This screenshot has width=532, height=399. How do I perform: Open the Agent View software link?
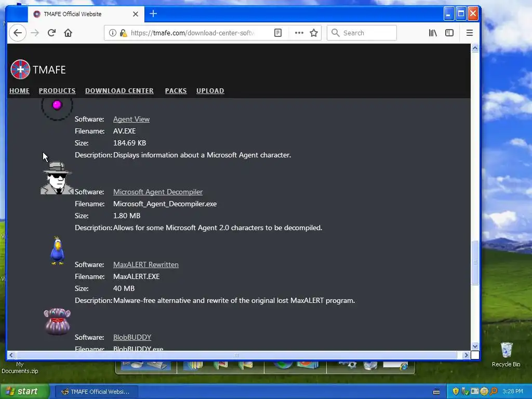(131, 119)
